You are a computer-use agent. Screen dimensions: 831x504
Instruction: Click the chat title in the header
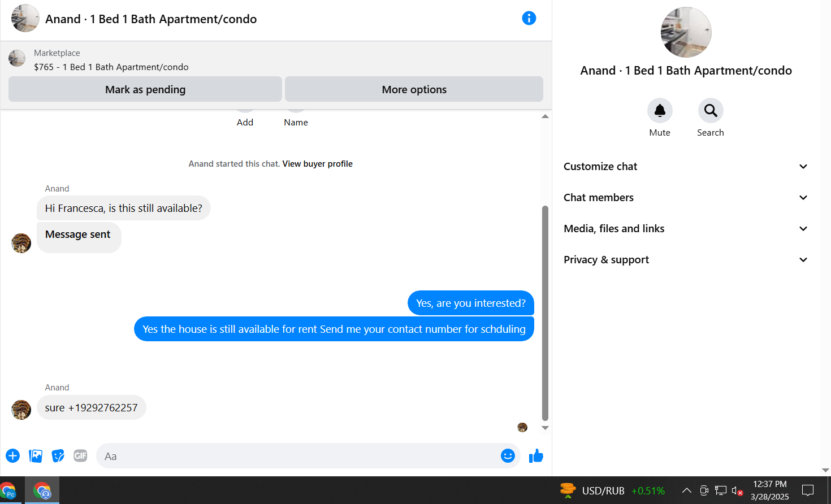(x=151, y=19)
